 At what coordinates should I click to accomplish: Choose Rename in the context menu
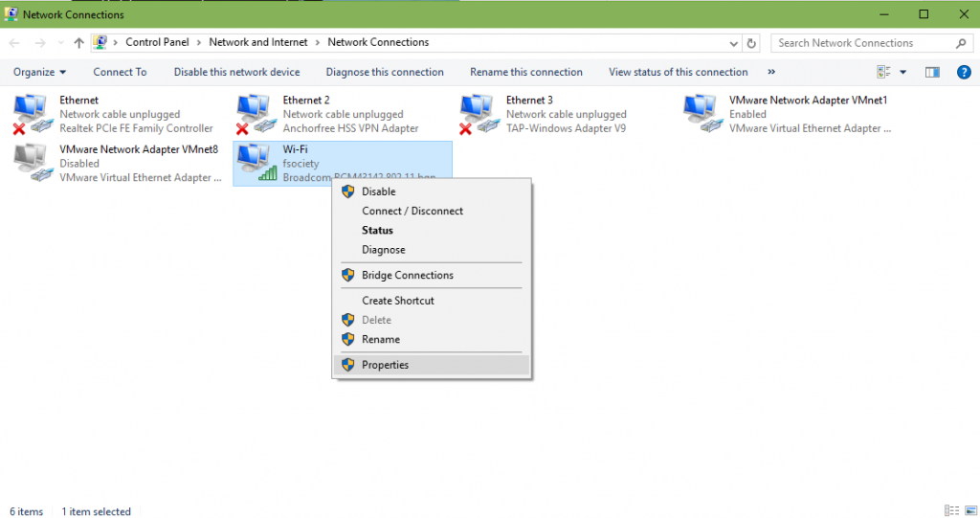pos(432,339)
